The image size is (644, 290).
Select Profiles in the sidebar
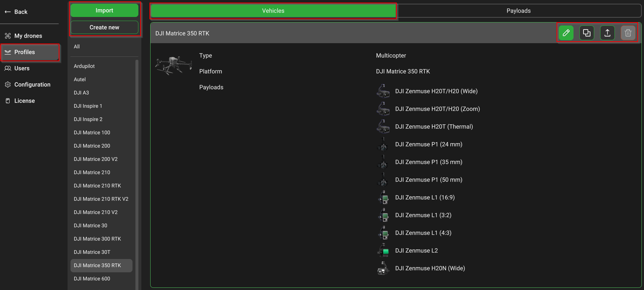tap(25, 52)
